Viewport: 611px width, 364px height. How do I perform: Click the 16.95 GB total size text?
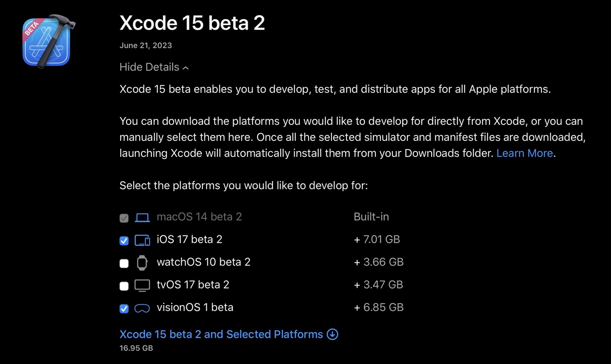136,348
